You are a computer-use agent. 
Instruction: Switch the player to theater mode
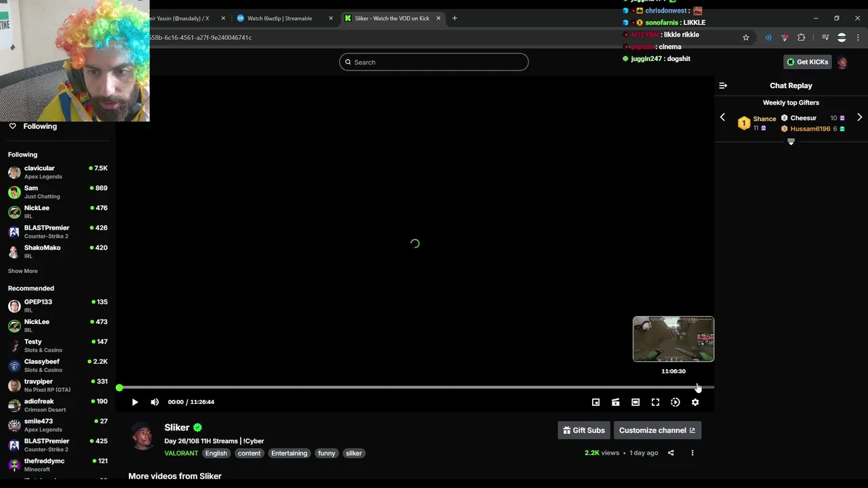[635, 402]
